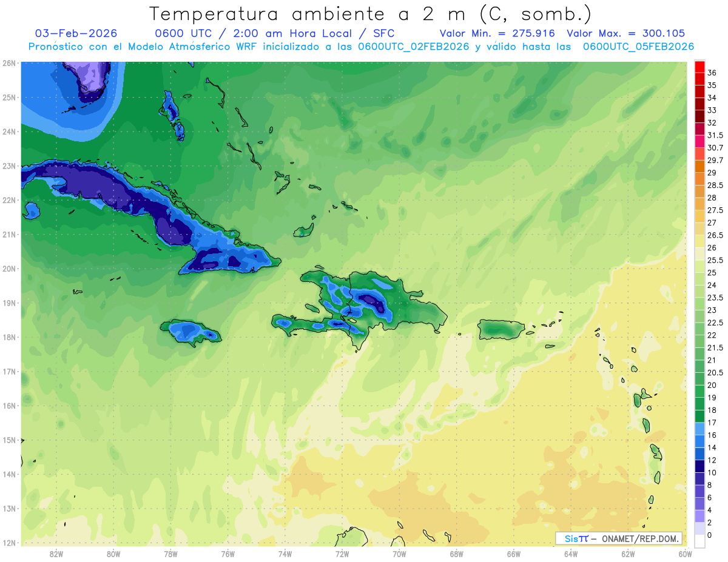
Task: Click legend value '23.5'
Action: click(x=715, y=298)
